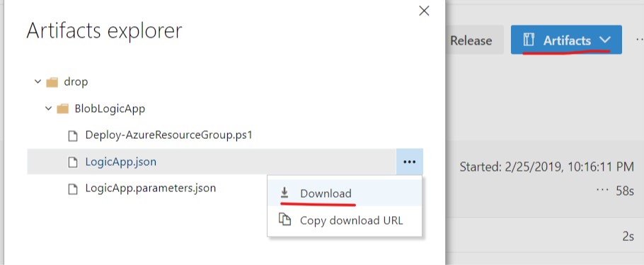Select the BlobLogicApp folder label
Viewport: 644px width, 265px height.
[110, 108]
